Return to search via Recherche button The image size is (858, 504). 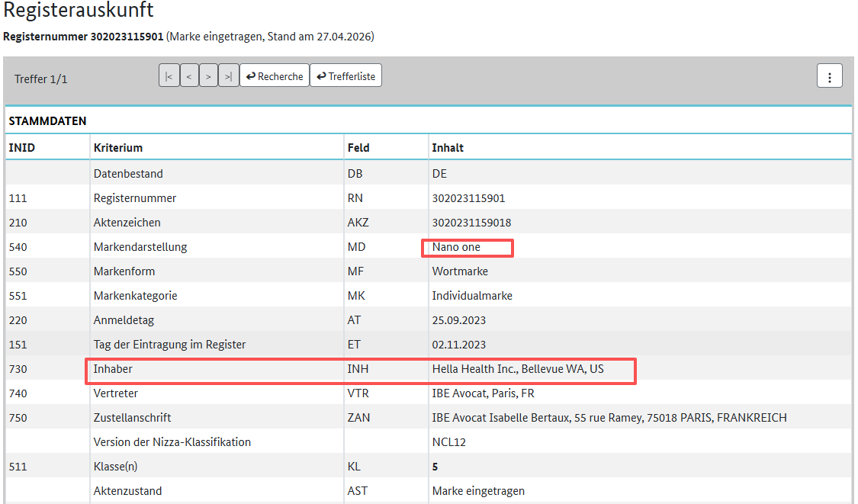pyautogui.click(x=274, y=76)
